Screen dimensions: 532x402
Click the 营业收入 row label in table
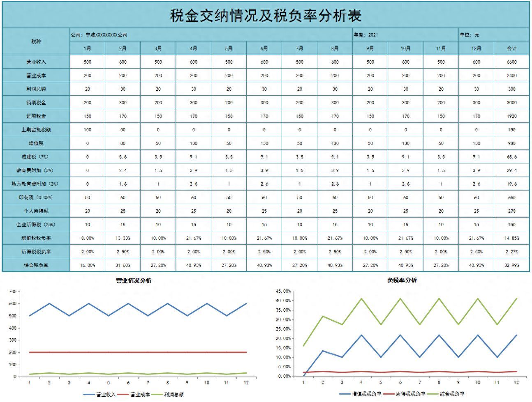36,62
